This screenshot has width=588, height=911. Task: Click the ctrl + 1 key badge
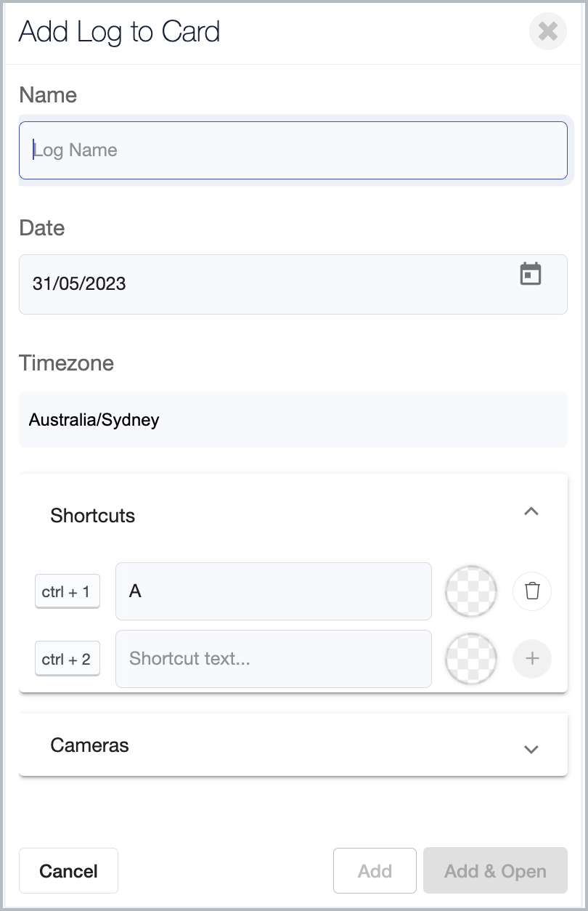coord(67,592)
